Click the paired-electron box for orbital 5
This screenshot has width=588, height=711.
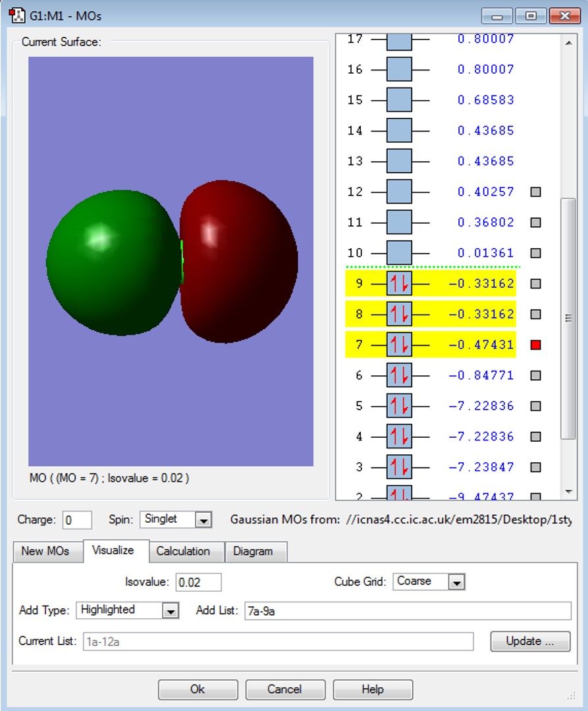399,406
